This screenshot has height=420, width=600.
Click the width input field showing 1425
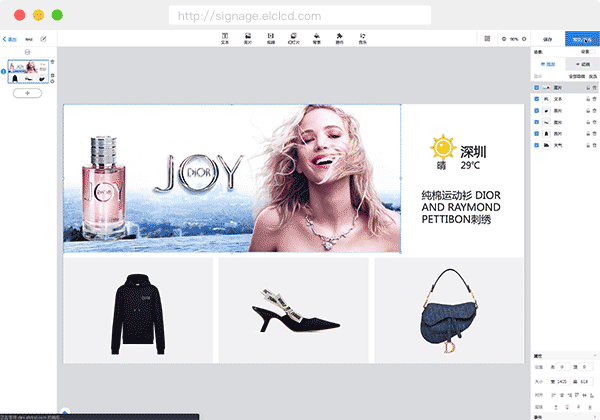563,381
